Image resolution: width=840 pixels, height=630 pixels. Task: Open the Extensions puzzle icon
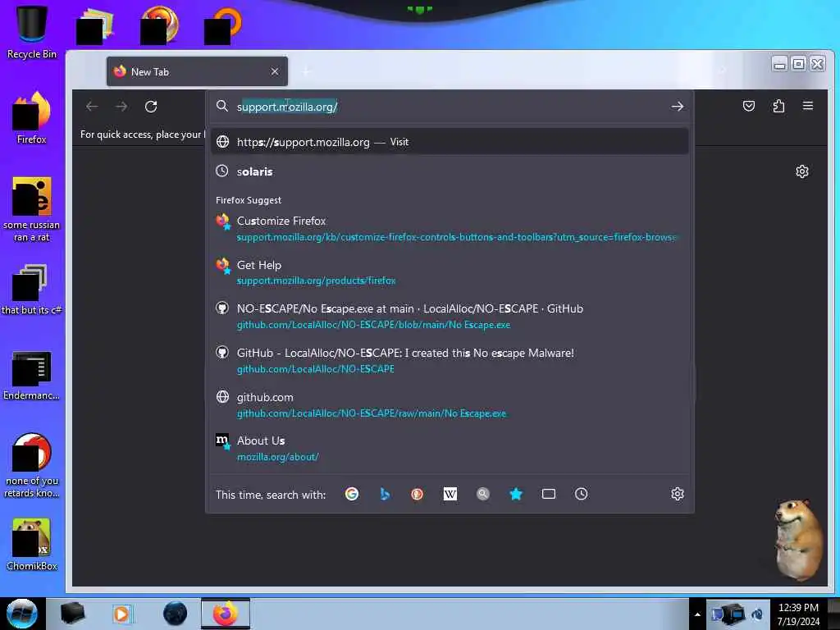pyautogui.click(x=779, y=106)
